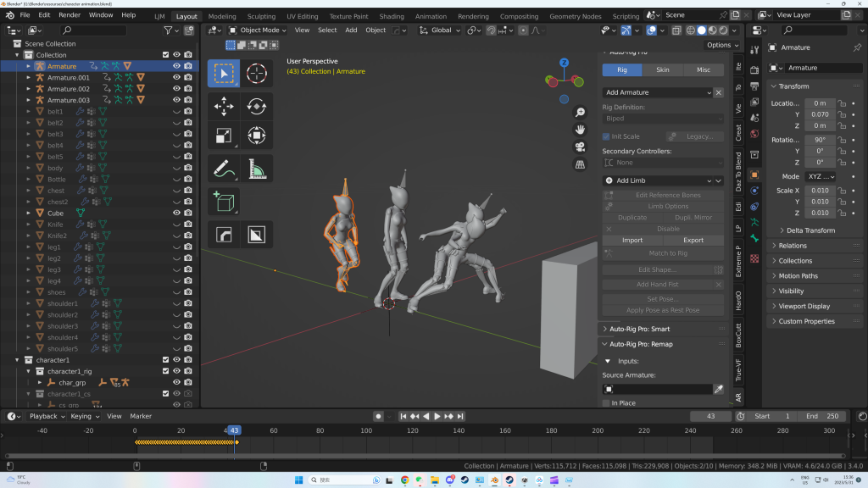Open the Render properties tab icon
868x488 pixels.
754,70
